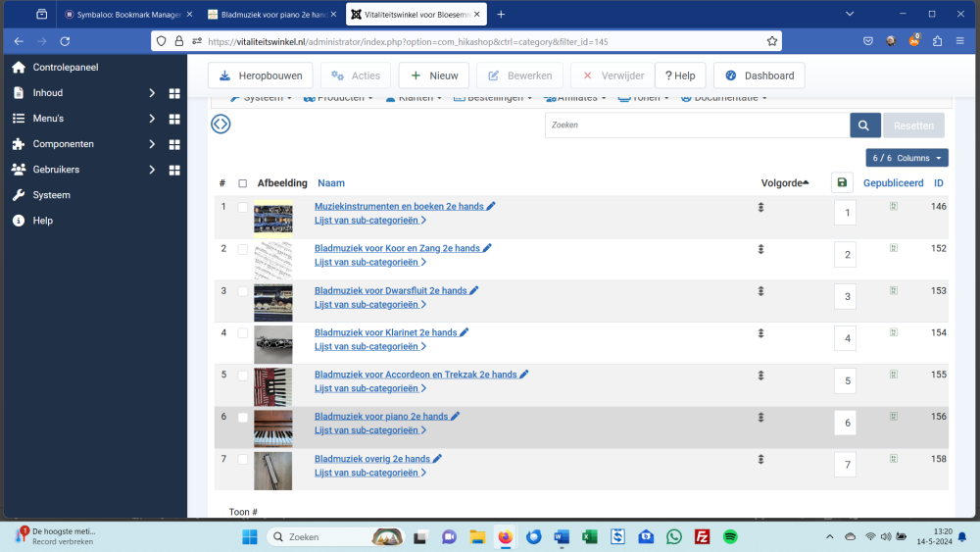Click the drag handle of the Klarinet row
Viewport: 980px width, 552px height.
point(760,333)
